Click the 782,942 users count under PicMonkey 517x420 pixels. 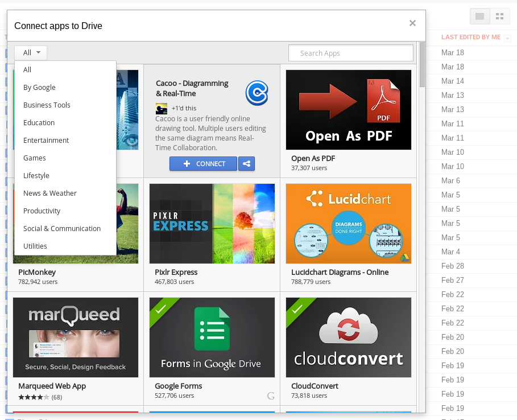pyautogui.click(x=38, y=282)
